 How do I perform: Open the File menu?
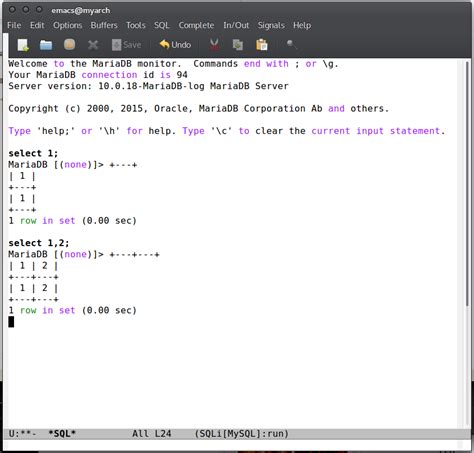14,25
